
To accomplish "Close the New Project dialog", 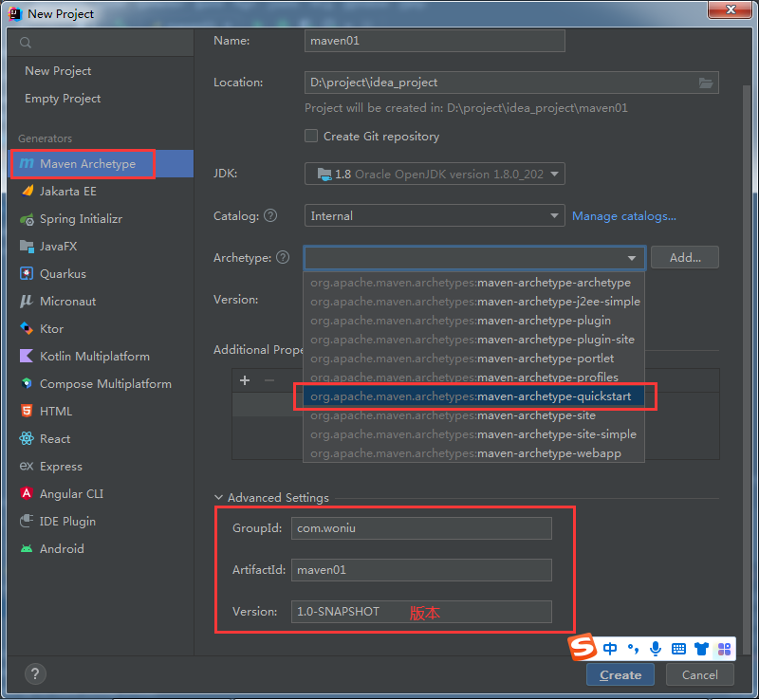I will 731,9.
